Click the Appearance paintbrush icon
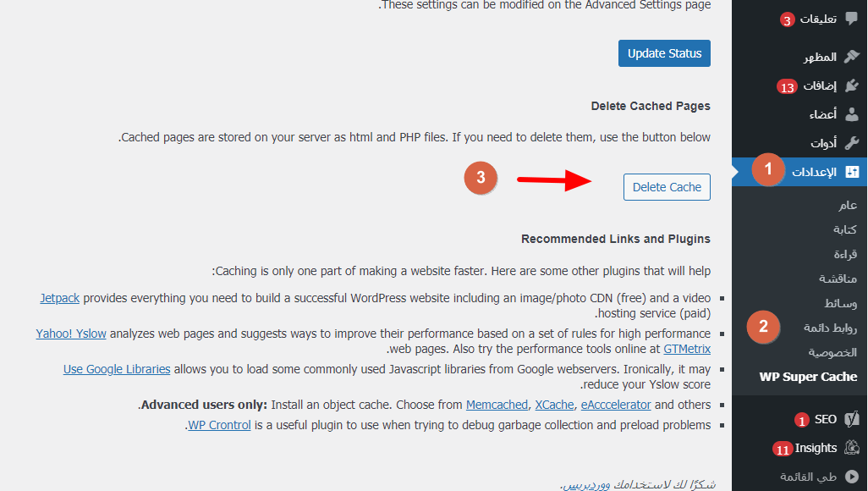 pos(851,57)
